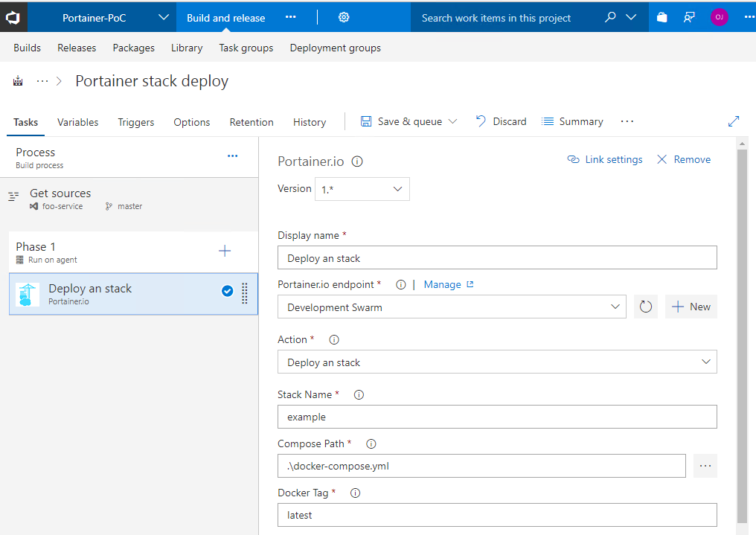756x535 pixels.
Task: Select the Build and release hub
Action: 225,18
